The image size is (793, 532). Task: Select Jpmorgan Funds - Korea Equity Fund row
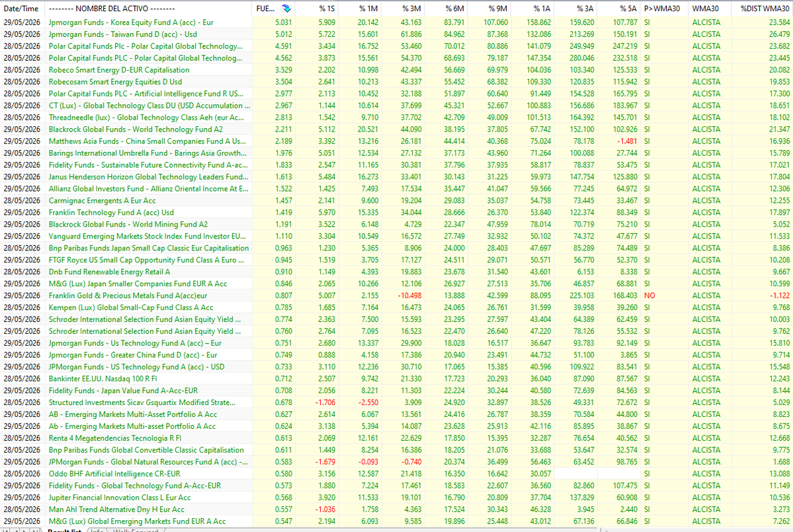point(397,22)
